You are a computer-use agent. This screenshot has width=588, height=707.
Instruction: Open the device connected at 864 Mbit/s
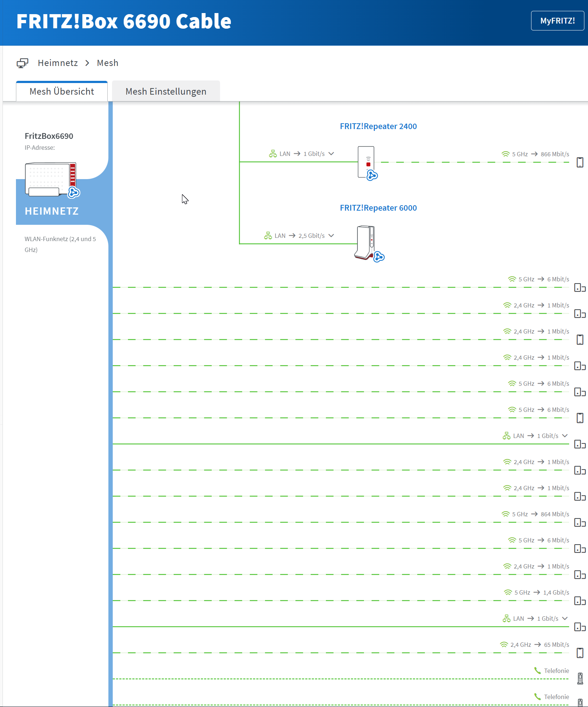pos(580,522)
